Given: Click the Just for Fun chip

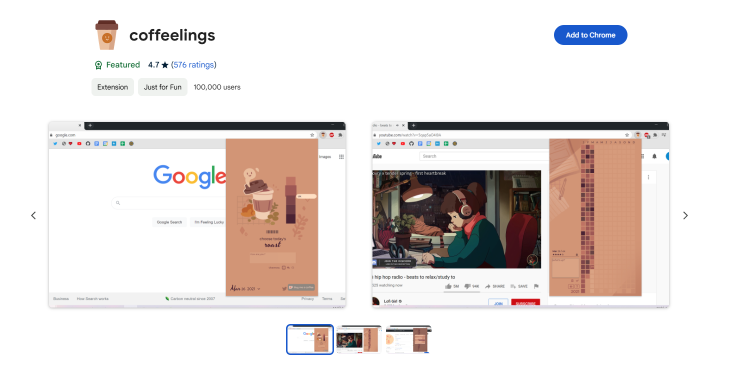Looking at the screenshot, I should tap(163, 87).
